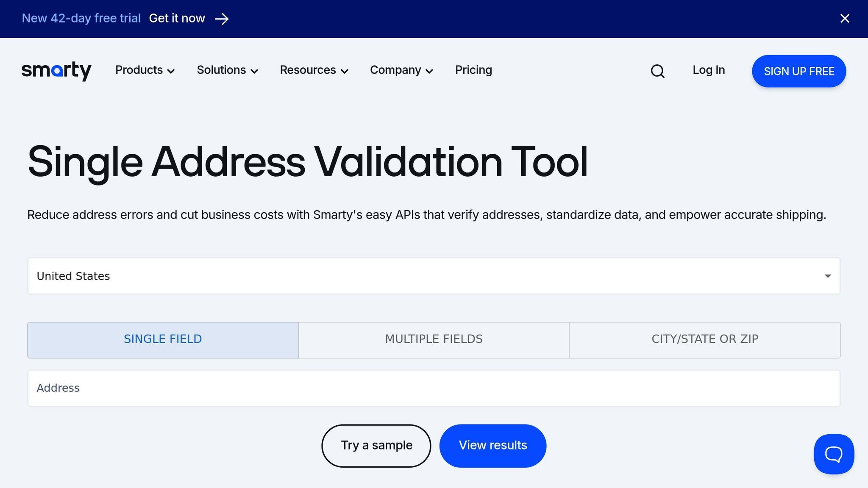Follow the 'New 42-day free trial' link
Screen dimensions: 868x488
click(x=81, y=18)
